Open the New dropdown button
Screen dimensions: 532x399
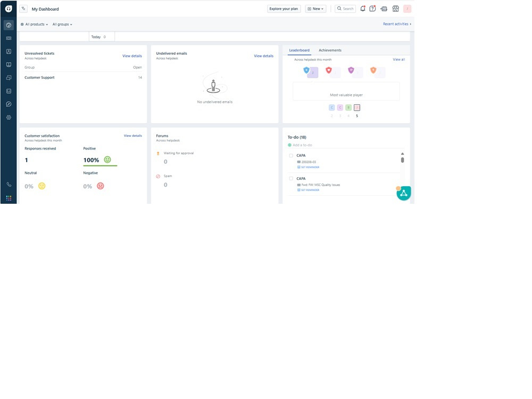click(315, 9)
